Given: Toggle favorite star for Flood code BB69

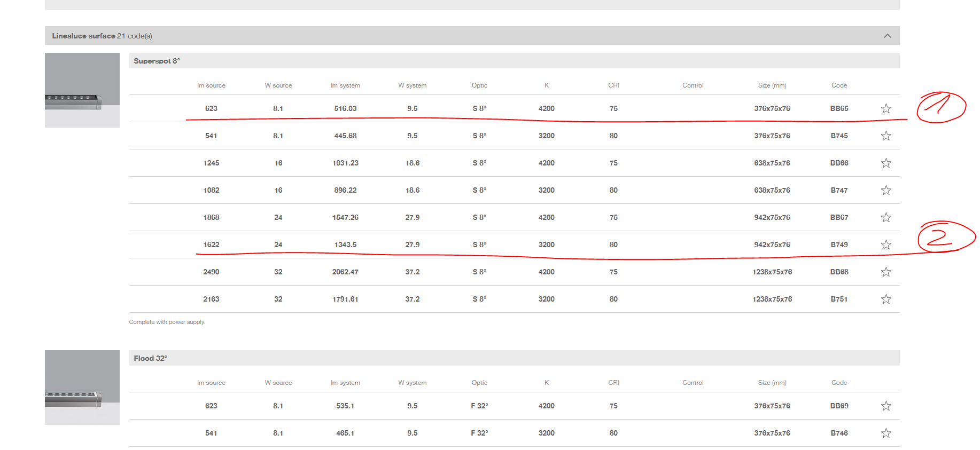Looking at the screenshot, I should pos(885,406).
